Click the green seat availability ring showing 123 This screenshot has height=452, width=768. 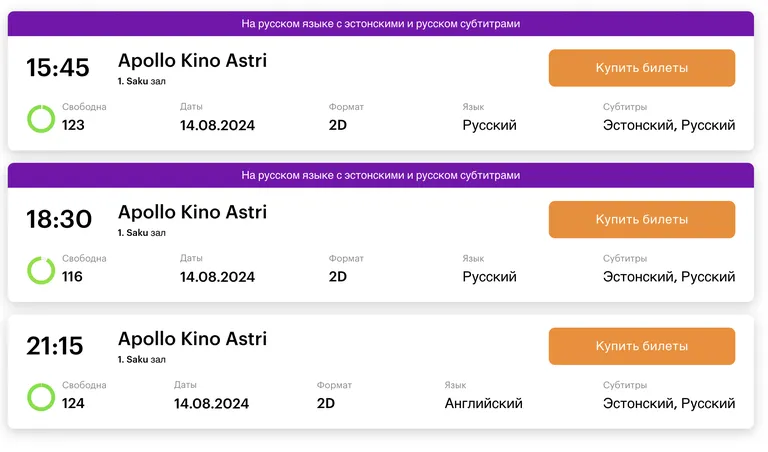(x=41, y=119)
